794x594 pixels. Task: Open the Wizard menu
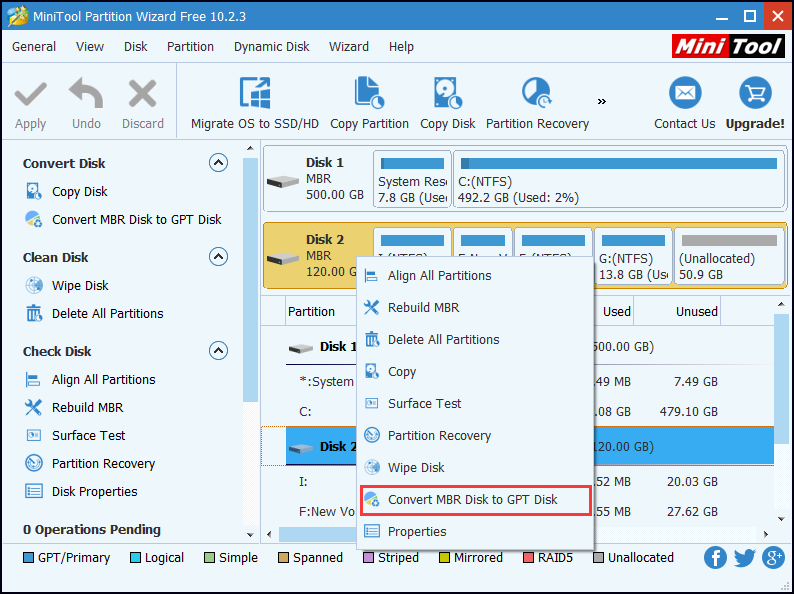[349, 47]
